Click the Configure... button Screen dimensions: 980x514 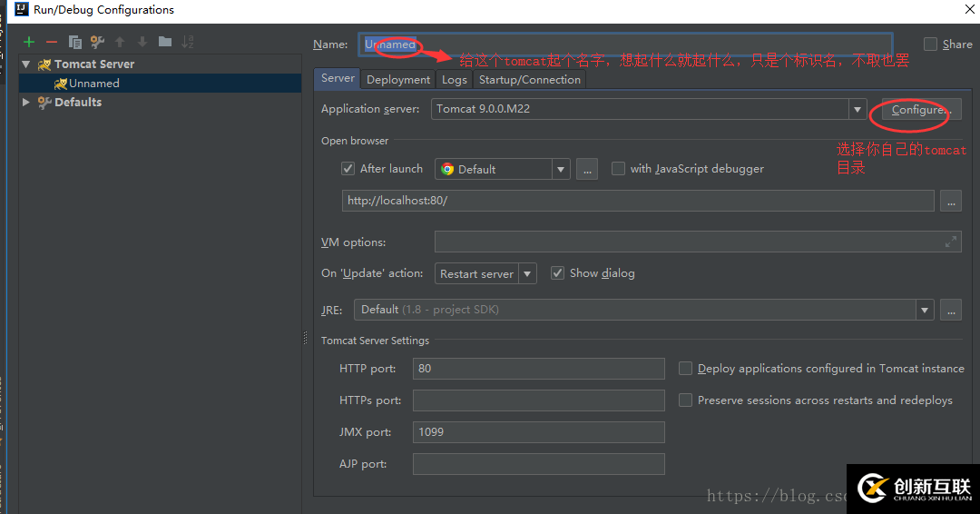point(921,110)
